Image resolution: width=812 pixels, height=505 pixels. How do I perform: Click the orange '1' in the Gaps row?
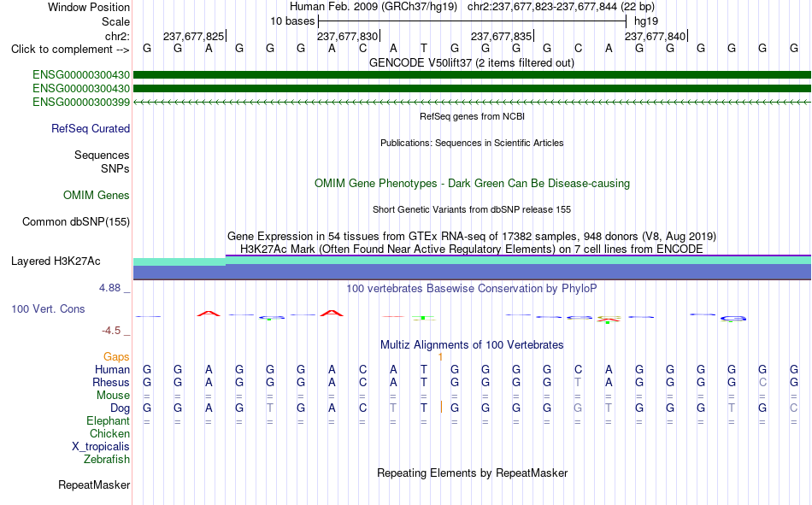440,357
